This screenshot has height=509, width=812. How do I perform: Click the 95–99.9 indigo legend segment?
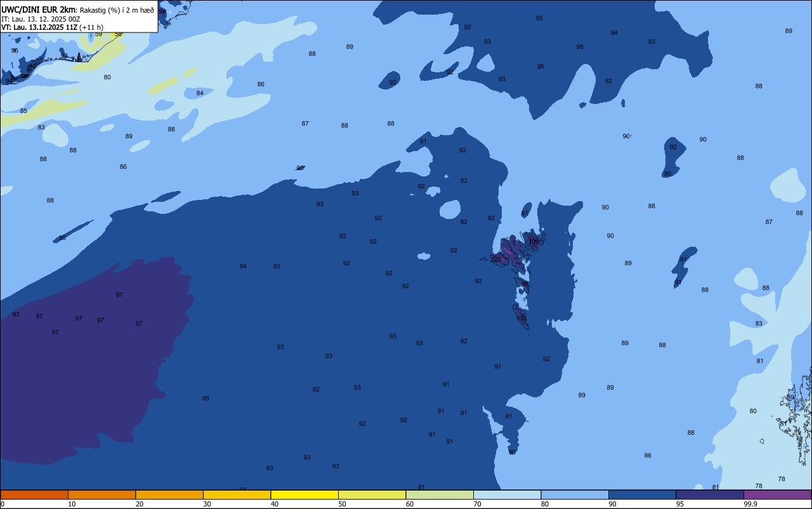click(x=710, y=494)
